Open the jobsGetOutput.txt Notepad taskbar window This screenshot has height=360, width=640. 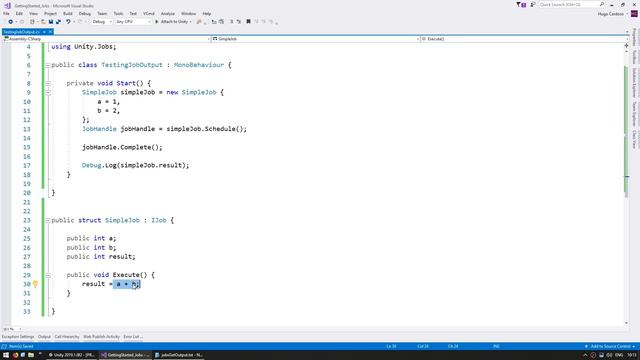click(179, 355)
